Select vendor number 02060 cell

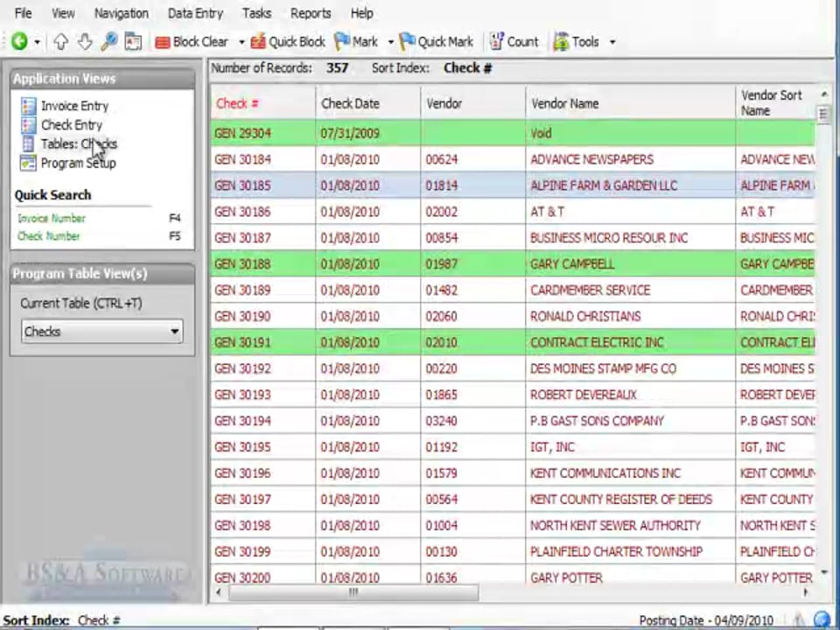[x=472, y=316]
